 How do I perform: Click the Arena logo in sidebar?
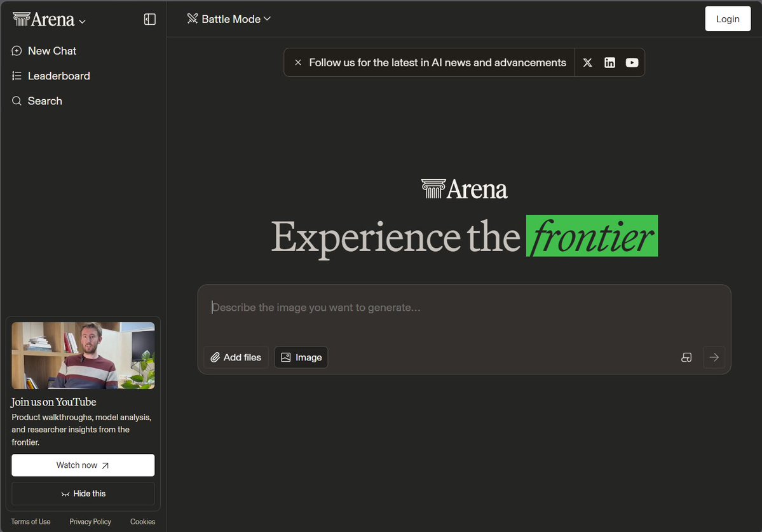44,20
